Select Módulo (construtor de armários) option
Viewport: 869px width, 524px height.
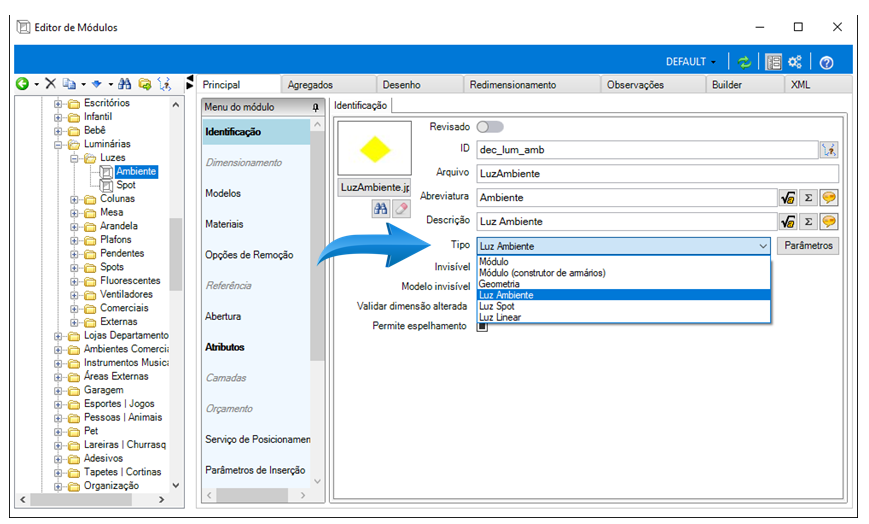623,273
